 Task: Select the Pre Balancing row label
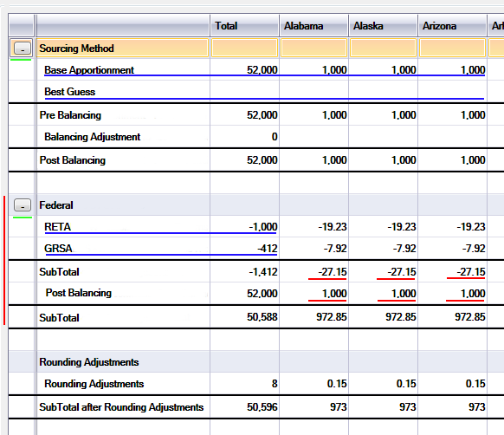click(70, 115)
